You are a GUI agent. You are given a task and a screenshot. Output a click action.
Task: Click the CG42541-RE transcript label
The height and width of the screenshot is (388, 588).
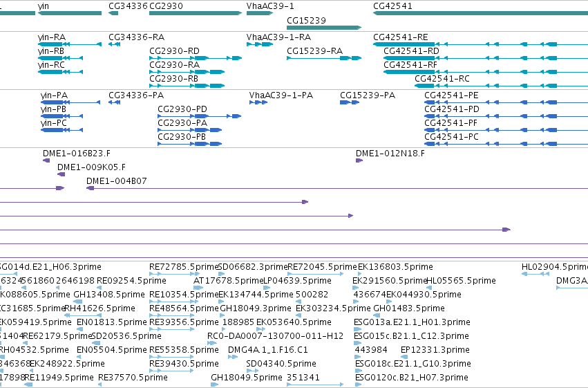(401, 37)
